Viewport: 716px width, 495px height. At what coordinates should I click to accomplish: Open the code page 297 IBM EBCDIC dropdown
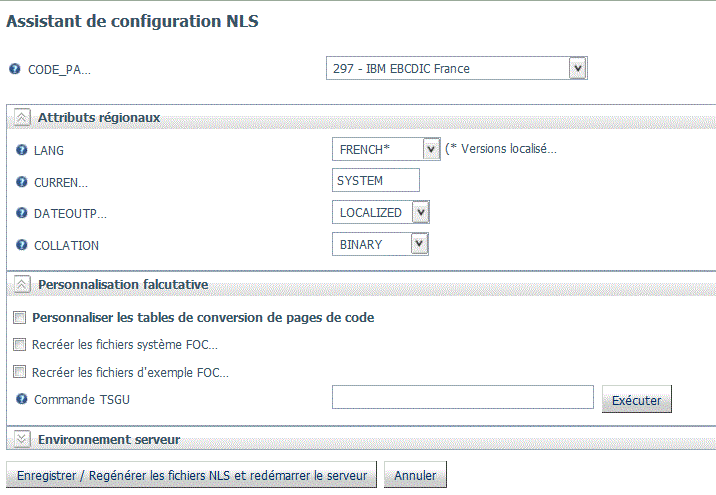[x=578, y=68]
